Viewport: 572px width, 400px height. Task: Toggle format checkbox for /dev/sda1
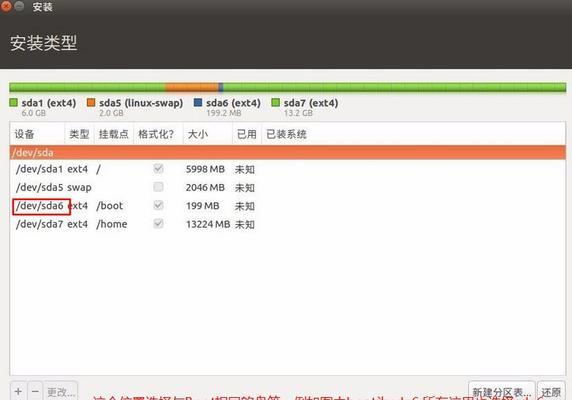(x=158, y=168)
